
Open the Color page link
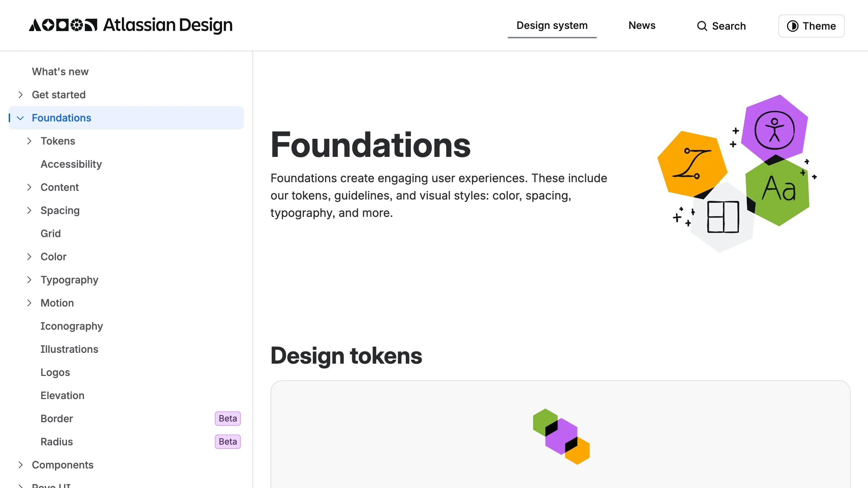54,257
